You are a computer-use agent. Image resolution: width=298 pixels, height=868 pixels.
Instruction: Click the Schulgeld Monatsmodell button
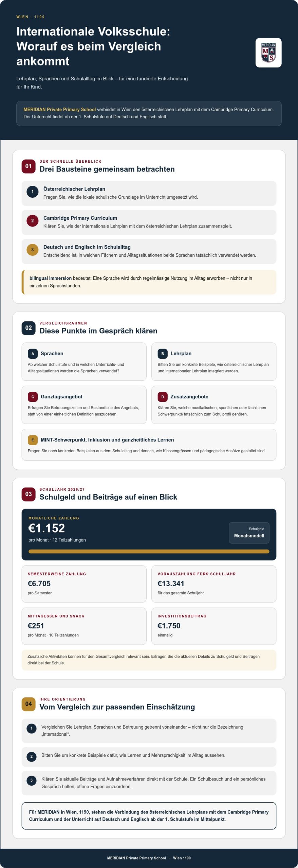(x=249, y=533)
